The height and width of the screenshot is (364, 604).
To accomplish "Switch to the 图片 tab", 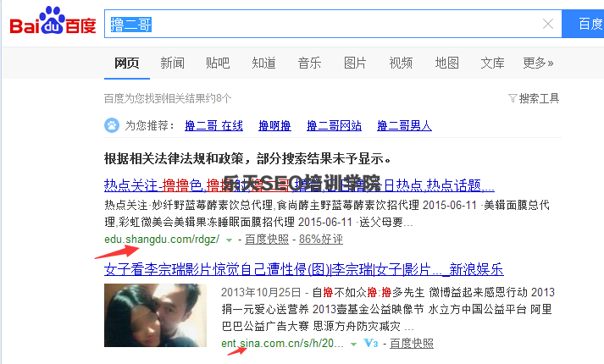I will point(355,63).
